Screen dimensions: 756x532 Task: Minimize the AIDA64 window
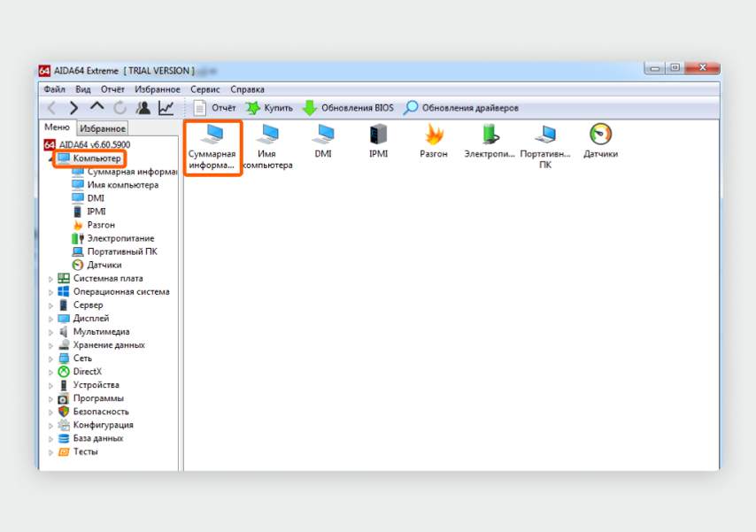(x=655, y=68)
